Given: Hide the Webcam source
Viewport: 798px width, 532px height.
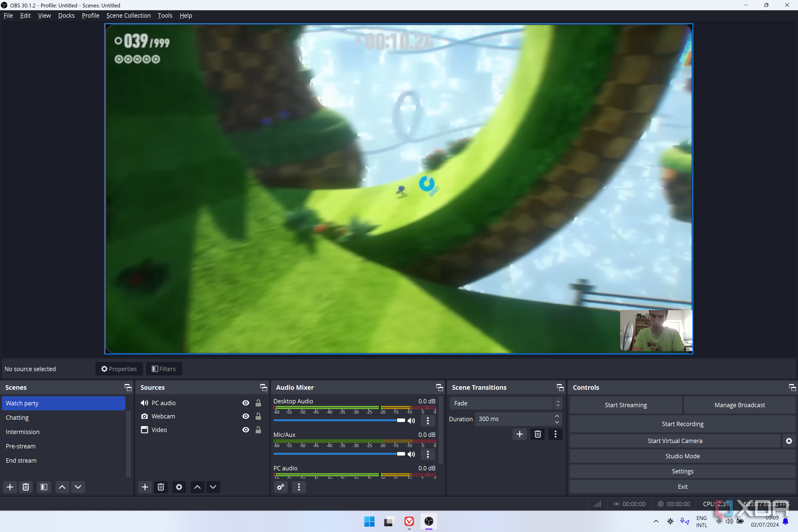Looking at the screenshot, I should pos(246,416).
